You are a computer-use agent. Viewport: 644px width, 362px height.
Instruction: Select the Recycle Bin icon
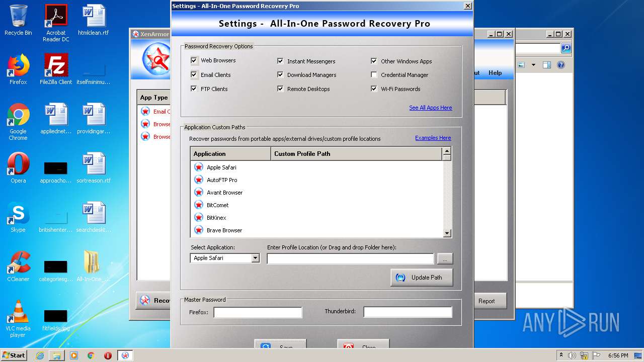18,20
